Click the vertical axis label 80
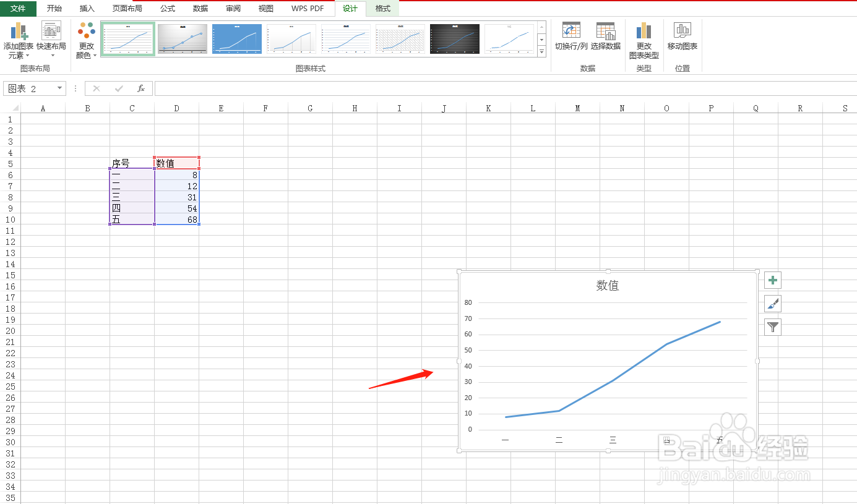857x504 pixels. pos(468,303)
